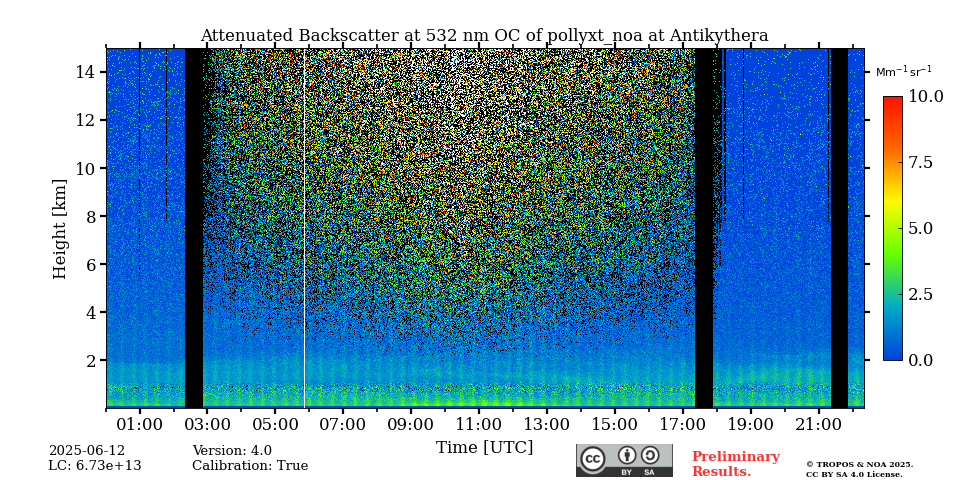The image size is (960, 480).
Task: Click the 21:00 time tick label
Action: pos(818,425)
